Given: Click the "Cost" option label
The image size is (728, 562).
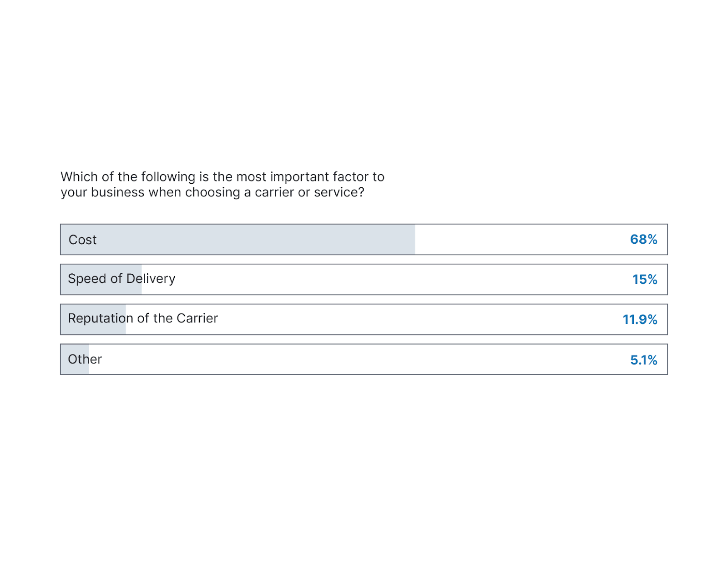Looking at the screenshot, I should (82, 240).
